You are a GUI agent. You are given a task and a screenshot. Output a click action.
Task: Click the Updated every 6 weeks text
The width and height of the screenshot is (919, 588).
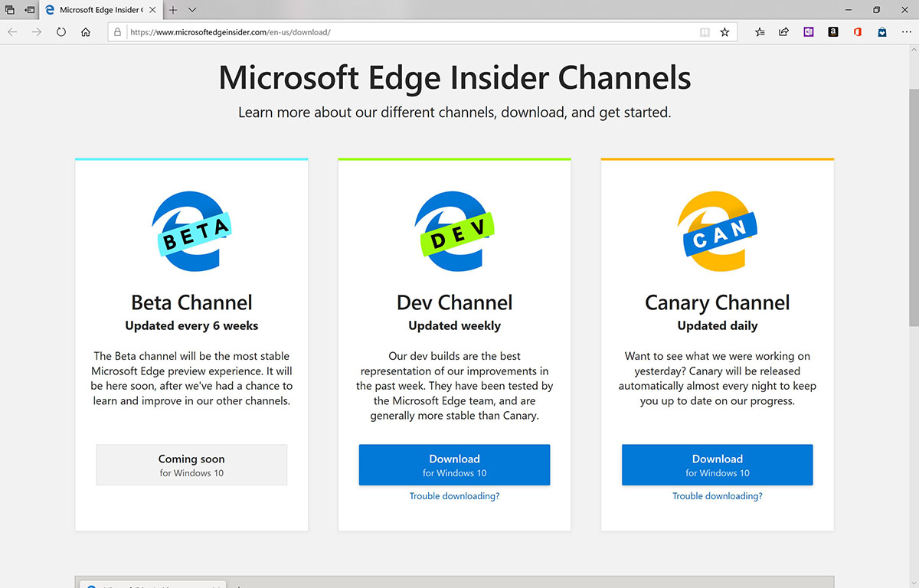click(191, 325)
